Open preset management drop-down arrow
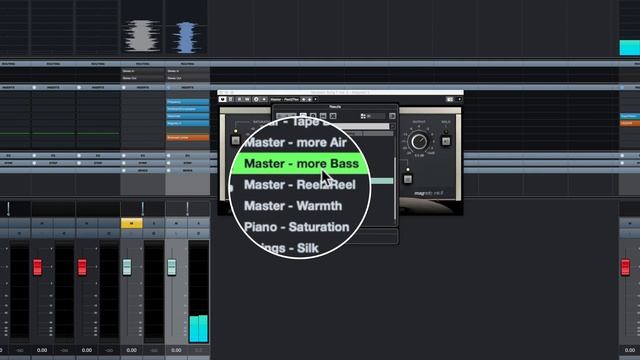 [316, 99]
